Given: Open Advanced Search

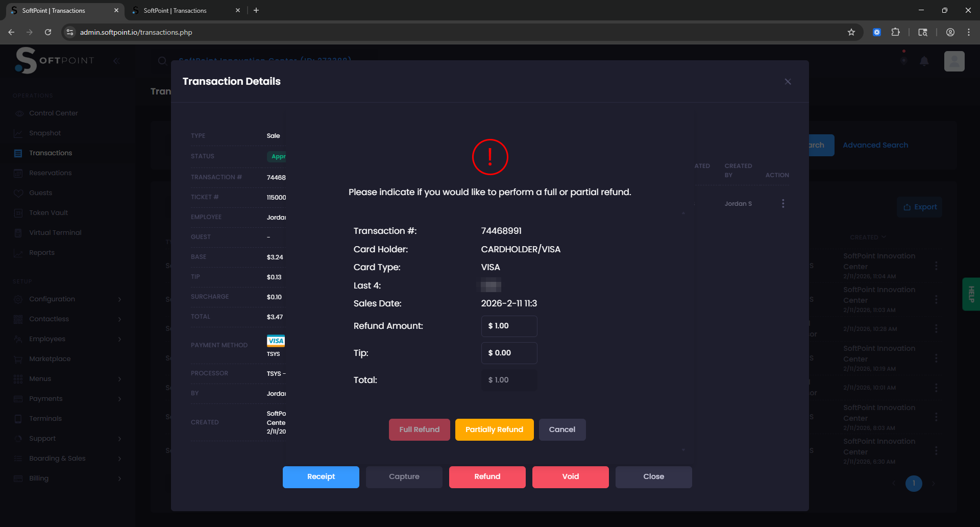Looking at the screenshot, I should coord(875,145).
